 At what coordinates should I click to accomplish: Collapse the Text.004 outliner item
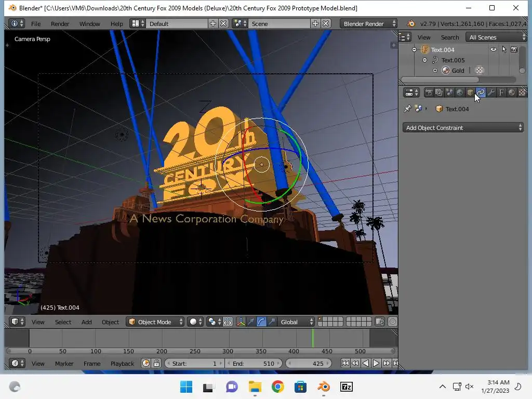pos(414,49)
